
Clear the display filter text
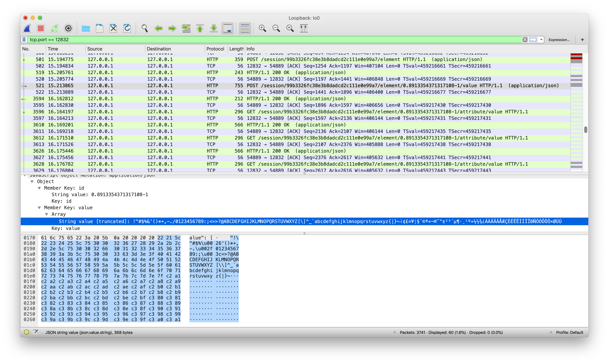pos(525,39)
